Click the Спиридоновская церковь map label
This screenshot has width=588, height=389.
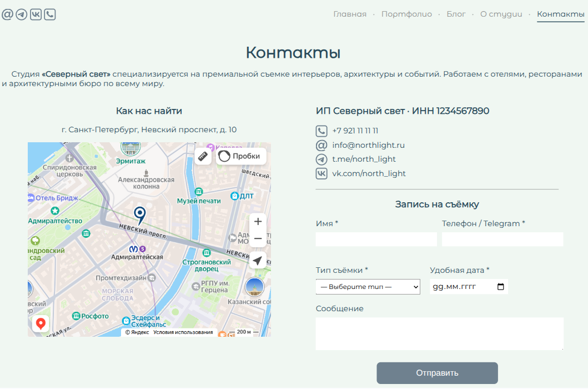(69, 171)
